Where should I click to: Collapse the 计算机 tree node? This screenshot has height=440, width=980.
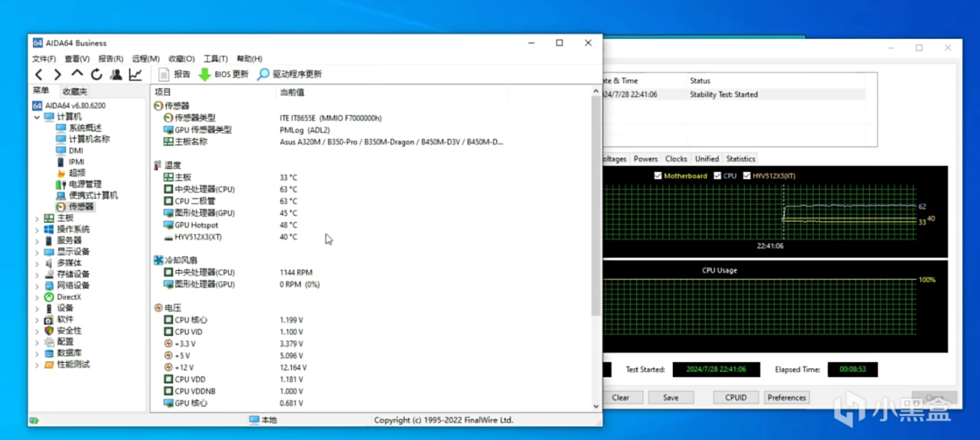click(37, 117)
